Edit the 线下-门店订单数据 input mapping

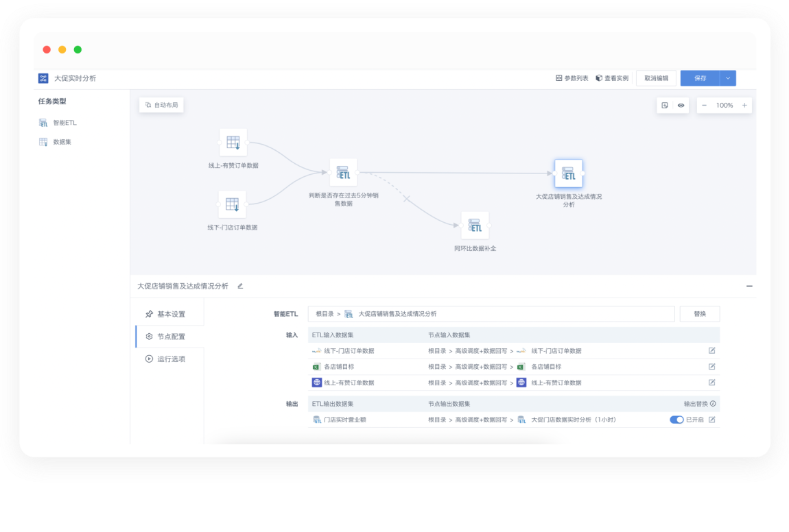click(x=712, y=350)
